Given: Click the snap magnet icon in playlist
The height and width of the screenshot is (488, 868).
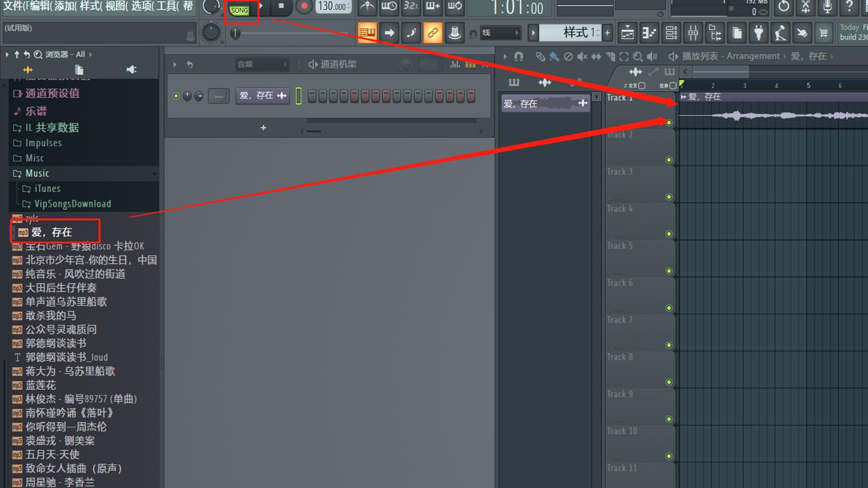Looking at the screenshot, I should [519, 56].
